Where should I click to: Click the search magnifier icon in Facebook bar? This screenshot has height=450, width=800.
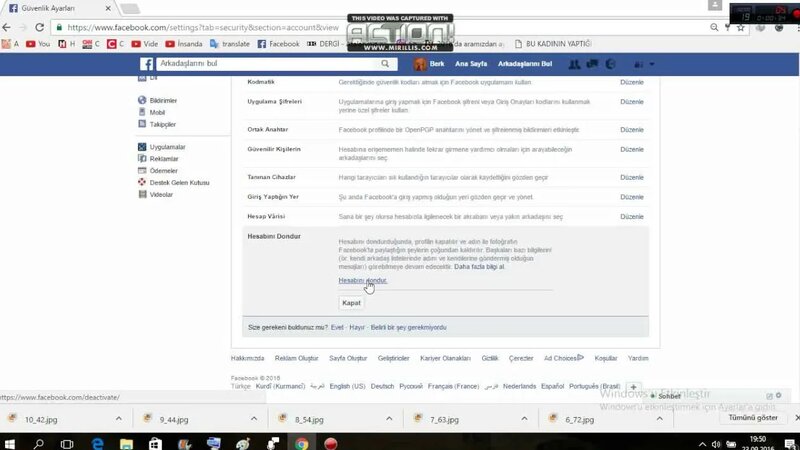385,64
